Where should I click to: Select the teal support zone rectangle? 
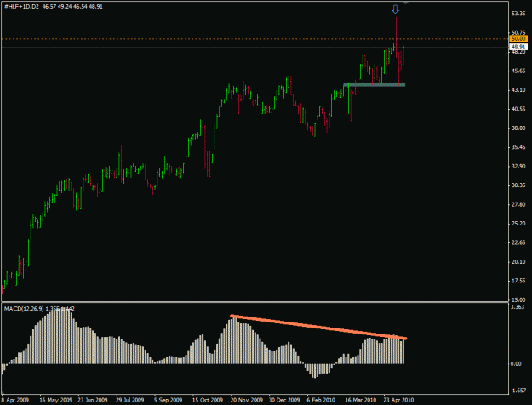(375, 84)
